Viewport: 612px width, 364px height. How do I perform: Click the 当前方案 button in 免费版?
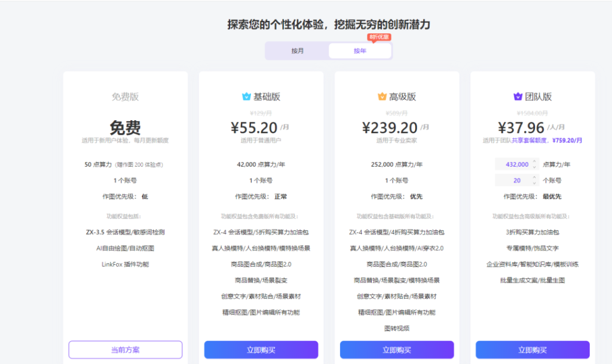(126, 350)
